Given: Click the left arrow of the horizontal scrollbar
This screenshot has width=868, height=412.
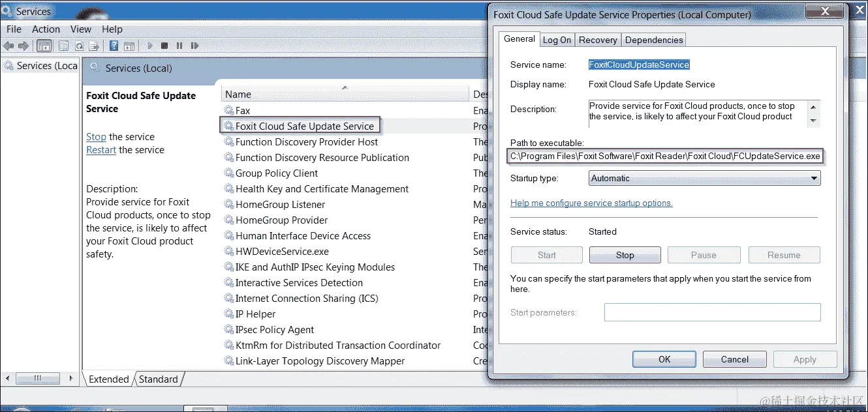Looking at the screenshot, I should pos(8,379).
